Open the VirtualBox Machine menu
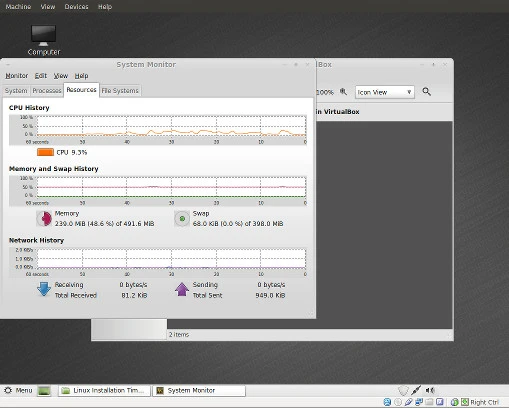509x408 pixels. coord(18,7)
